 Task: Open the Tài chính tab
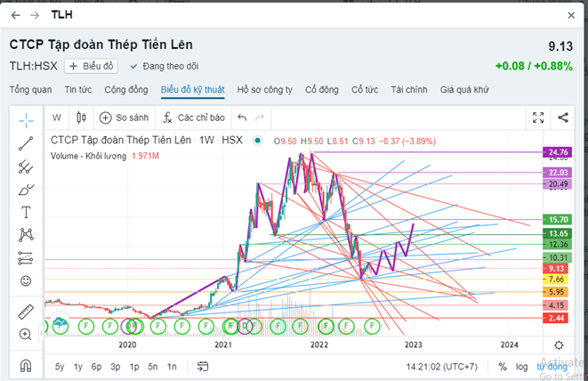409,90
